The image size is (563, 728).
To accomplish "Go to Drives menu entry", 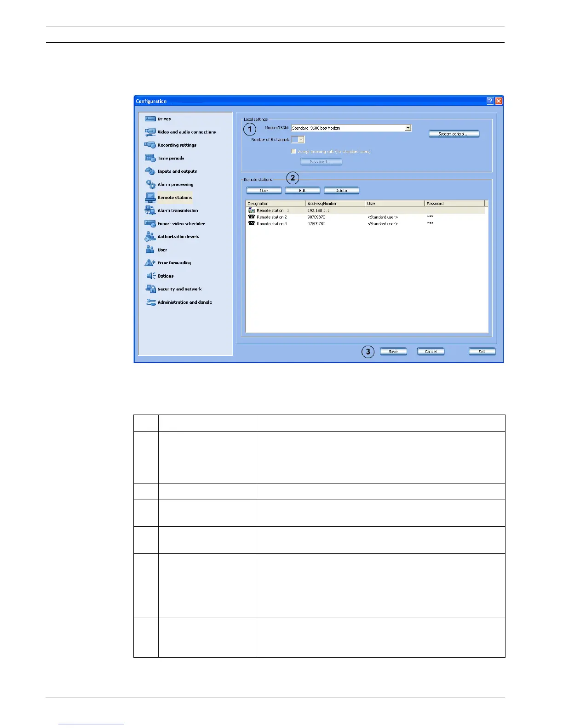I will [164, 119].
